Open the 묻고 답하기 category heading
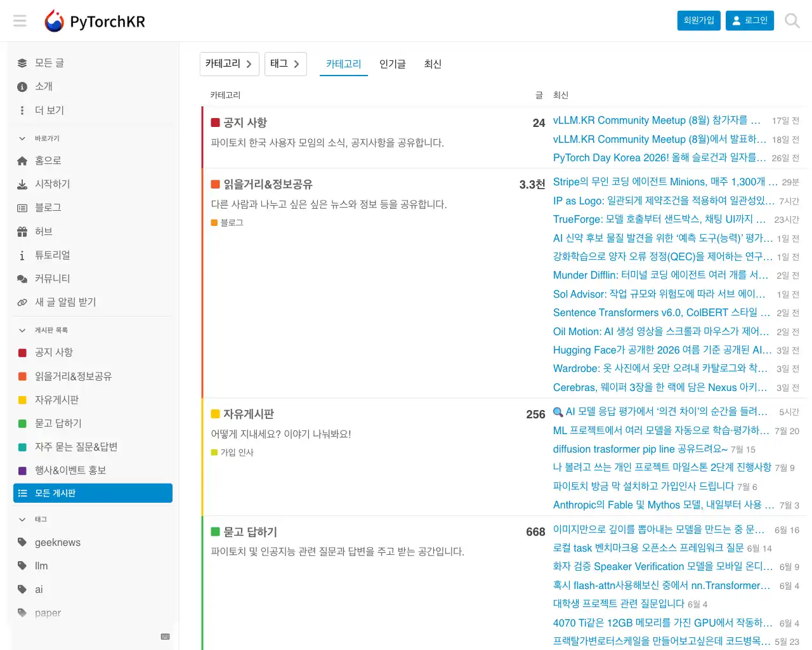Screen dimensions: 812x650 (x=250, y=532)
